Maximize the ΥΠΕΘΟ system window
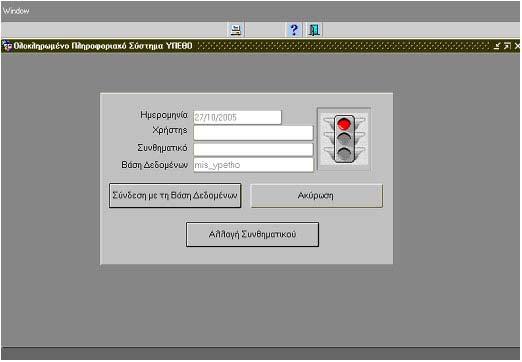The height and width of the screenshot is (362, 522). tap(507, 46)
